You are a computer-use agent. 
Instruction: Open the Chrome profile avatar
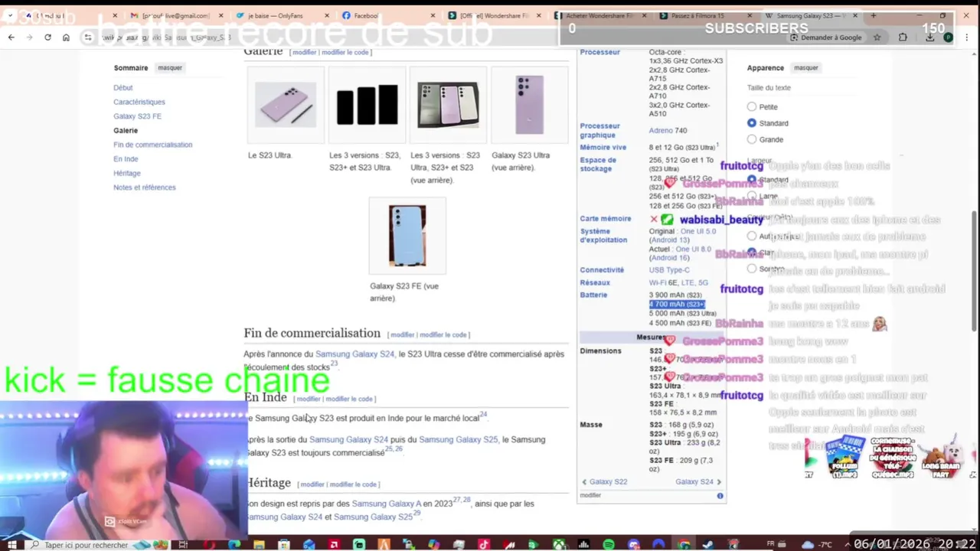coord(948,37)
